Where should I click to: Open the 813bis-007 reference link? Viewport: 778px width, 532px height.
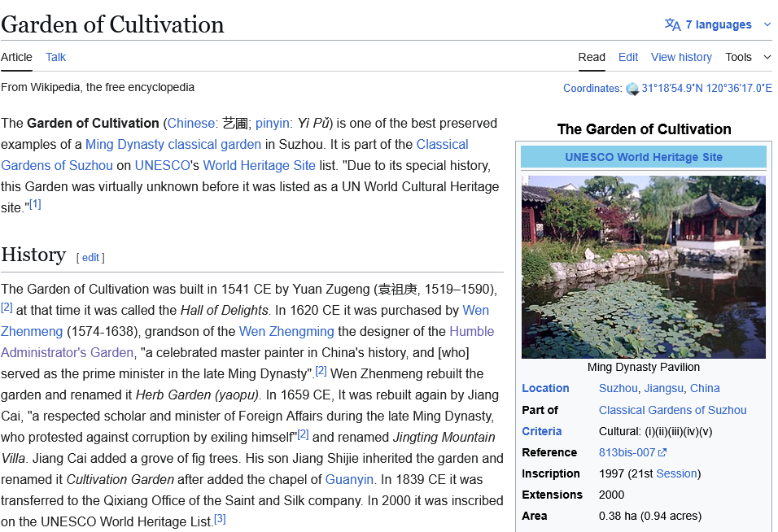pyautogui.click(x=627, y=452)
